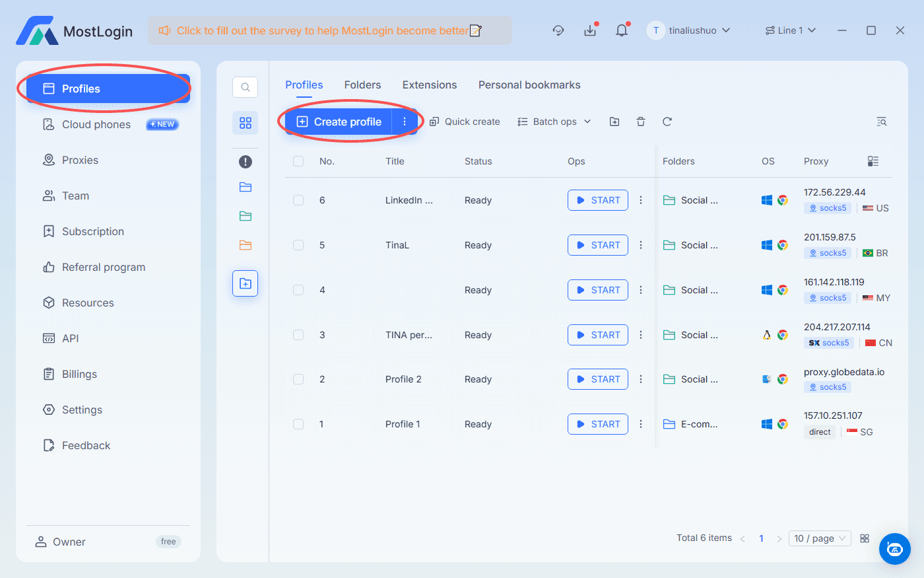Image resolution: width=924 pixels, height=578 pixels.
Task: Open the advanced search filter icon on the right
Action: tap(882, 122)
